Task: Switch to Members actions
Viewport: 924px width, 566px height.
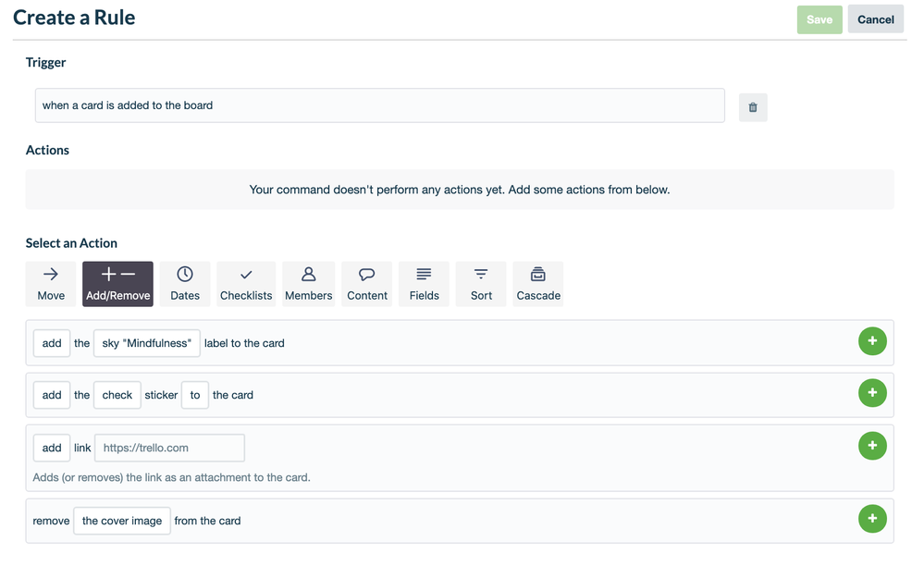Action: (x=308, y=284)
